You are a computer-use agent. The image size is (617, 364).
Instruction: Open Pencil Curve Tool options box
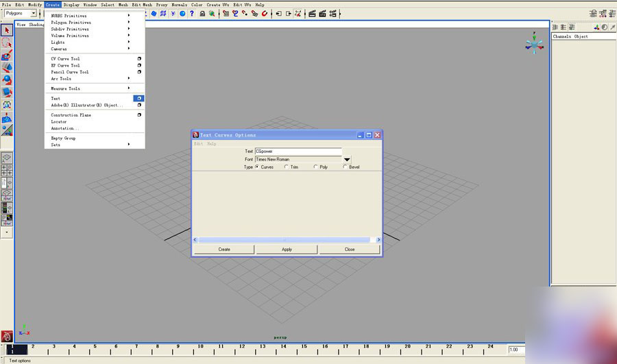click(139, 72)
